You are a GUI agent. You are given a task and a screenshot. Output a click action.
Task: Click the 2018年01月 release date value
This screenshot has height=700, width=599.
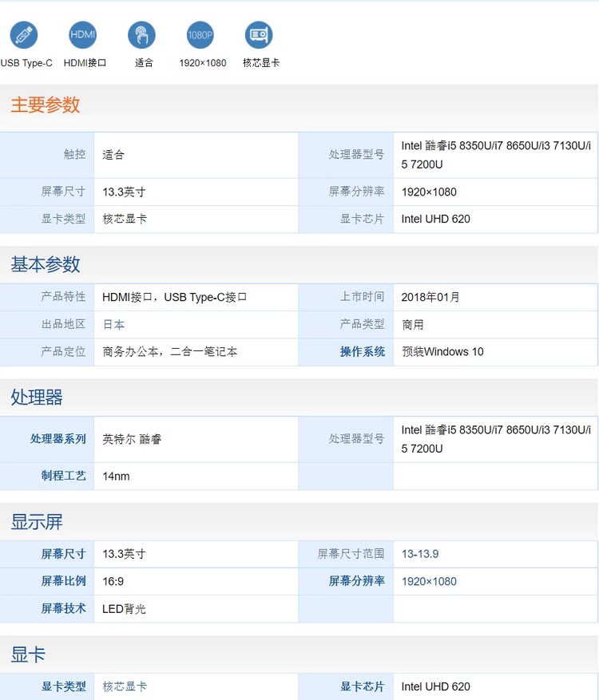430,297
